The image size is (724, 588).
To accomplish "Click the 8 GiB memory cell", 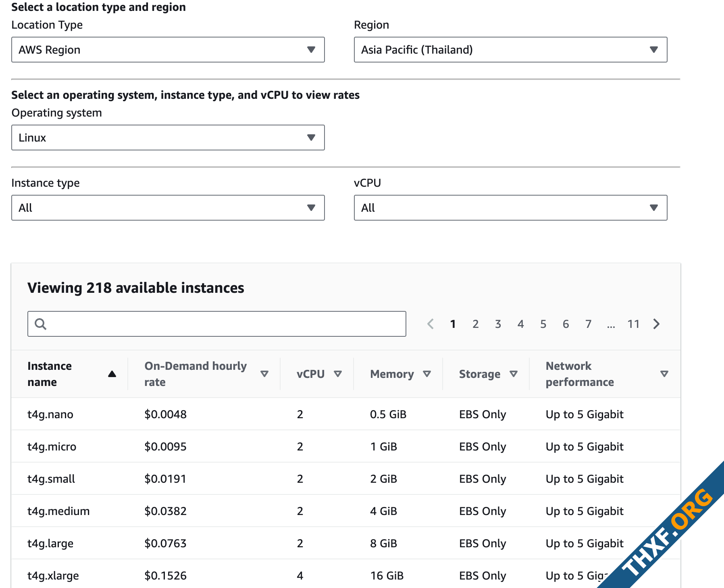I will (383, 543).
